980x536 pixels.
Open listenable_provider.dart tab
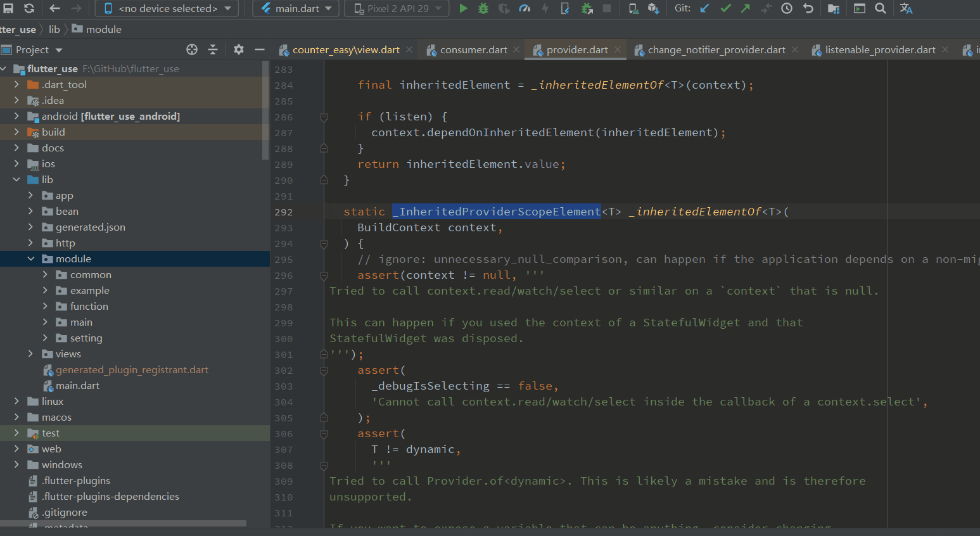click(x=880, y=49)
